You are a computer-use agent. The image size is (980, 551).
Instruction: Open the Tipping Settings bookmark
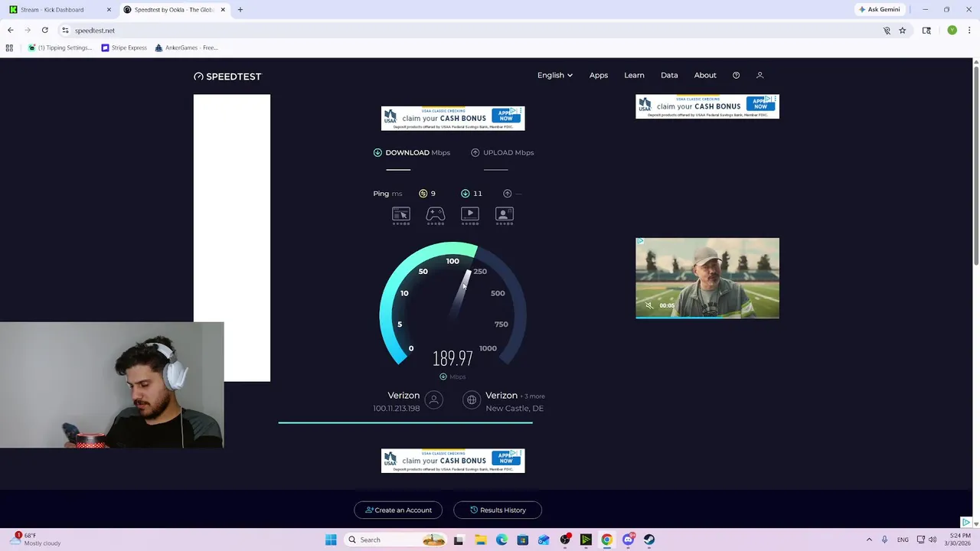pyautogui.click(x=60, y=47)
